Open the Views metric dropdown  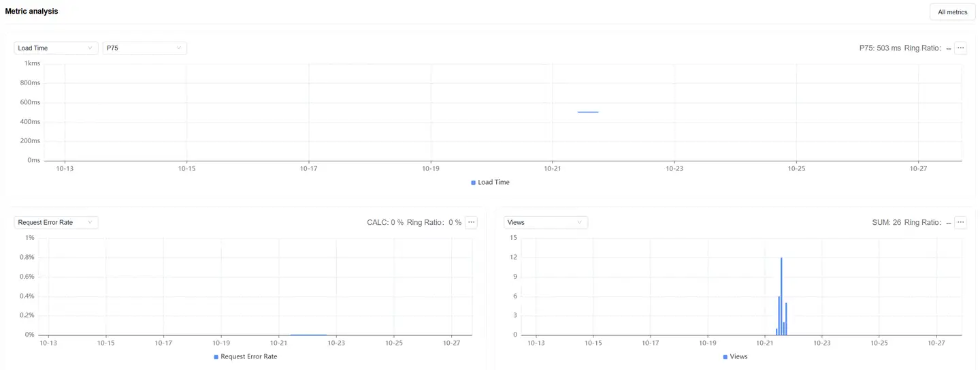tap(545, 222)
